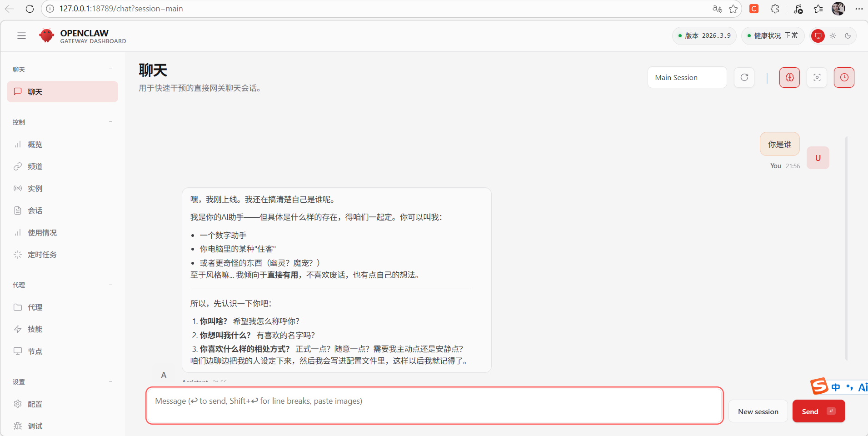Open the browser three-dot settings menu

(x=858, y=9)
